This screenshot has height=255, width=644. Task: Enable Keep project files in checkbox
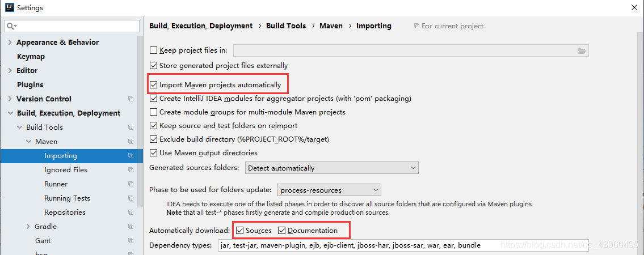pyautogui.click(x=154, y=50)
